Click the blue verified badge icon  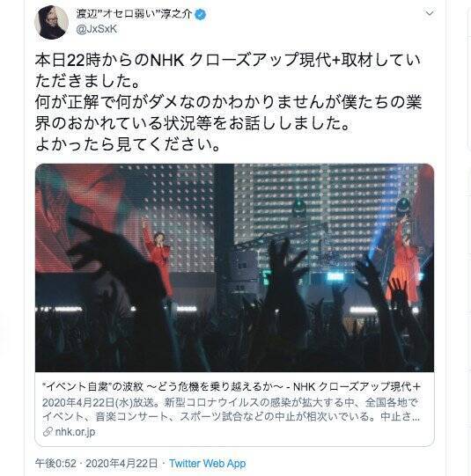pyautogui.click(x=201, y=14)
